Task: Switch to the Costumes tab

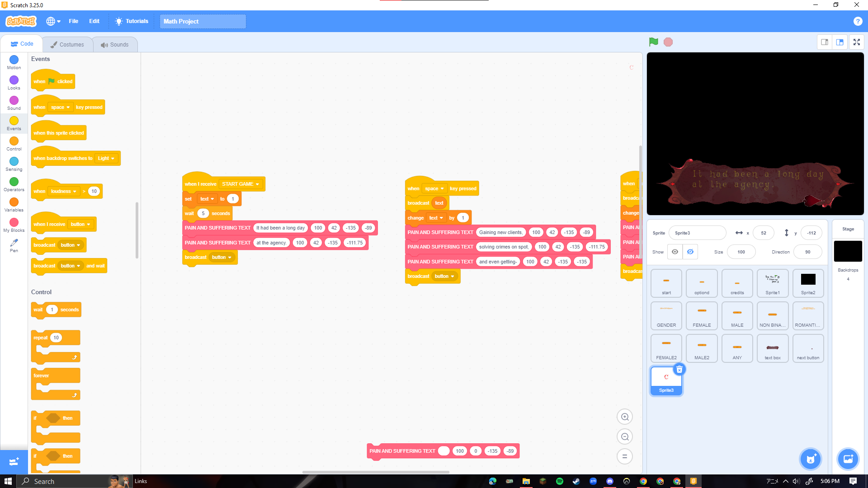Action: point(67,44)
